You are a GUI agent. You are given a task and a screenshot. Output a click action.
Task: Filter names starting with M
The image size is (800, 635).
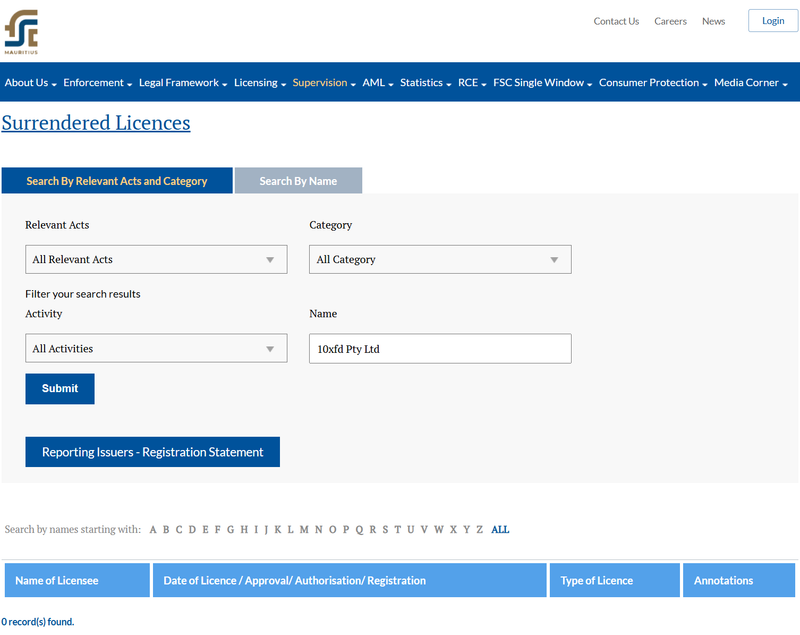[304, 529]
